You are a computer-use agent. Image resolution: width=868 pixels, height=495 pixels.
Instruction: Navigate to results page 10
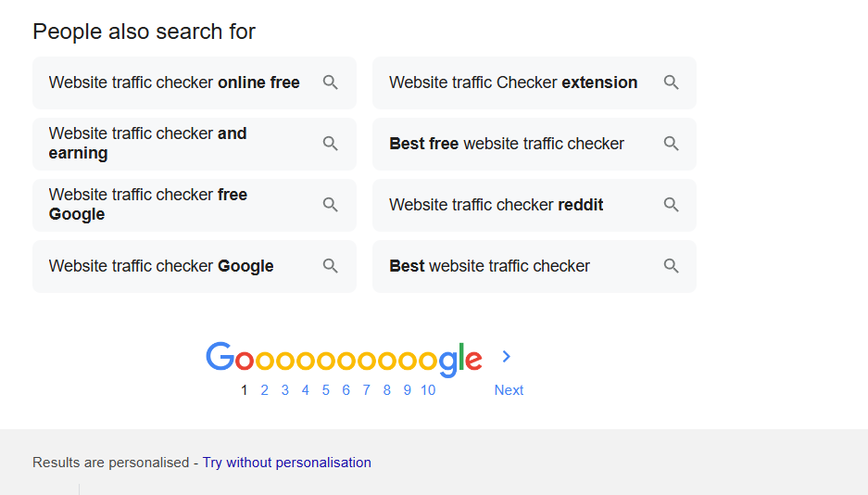click(x=428, y=390)
